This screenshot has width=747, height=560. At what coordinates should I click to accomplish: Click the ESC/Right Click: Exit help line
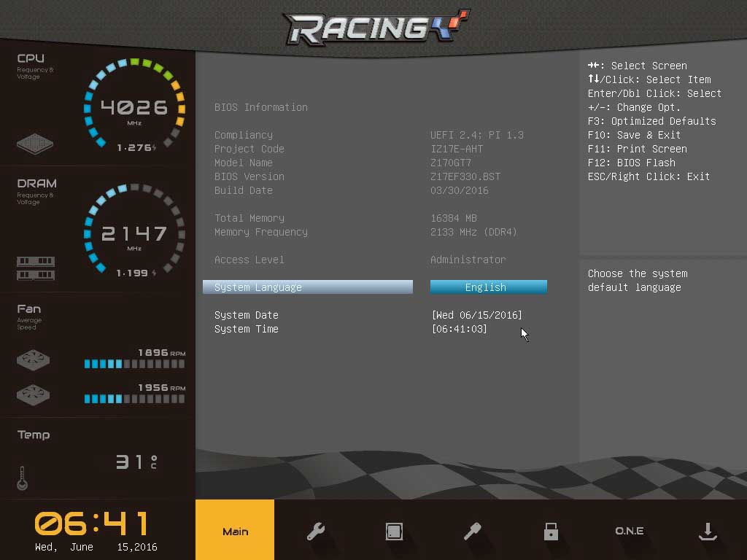[x=649, y=176]
